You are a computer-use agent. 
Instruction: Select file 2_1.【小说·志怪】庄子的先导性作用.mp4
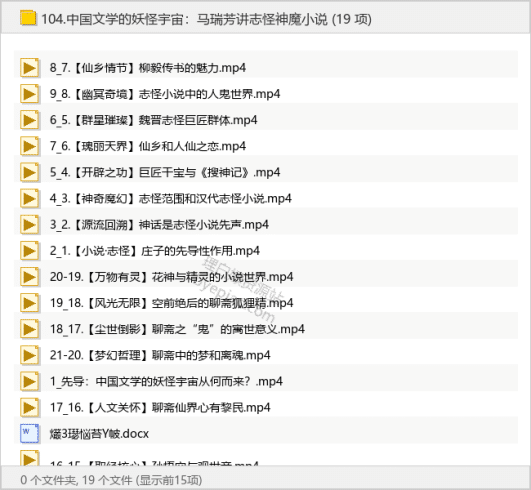click(x=155, y=251)
